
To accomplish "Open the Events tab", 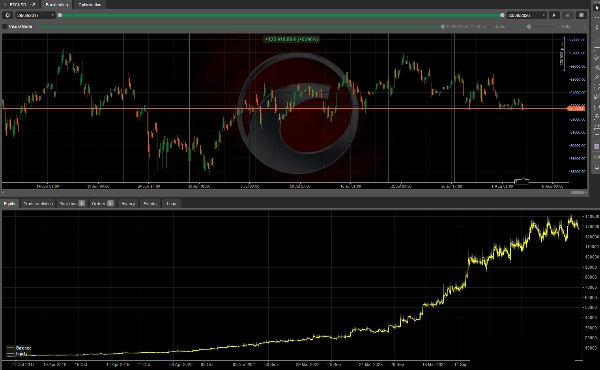I will (150, 204).
